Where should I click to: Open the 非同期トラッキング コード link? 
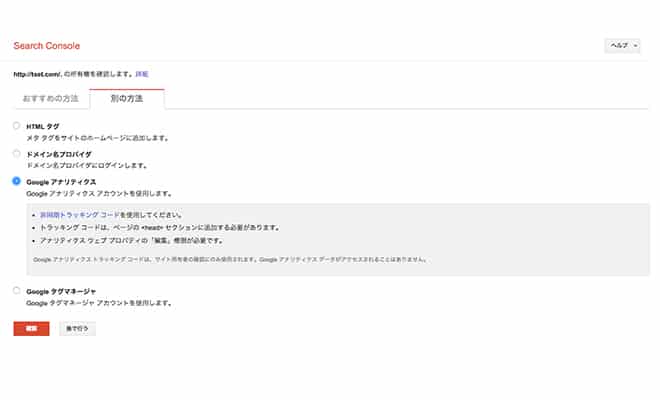(80, 215)
